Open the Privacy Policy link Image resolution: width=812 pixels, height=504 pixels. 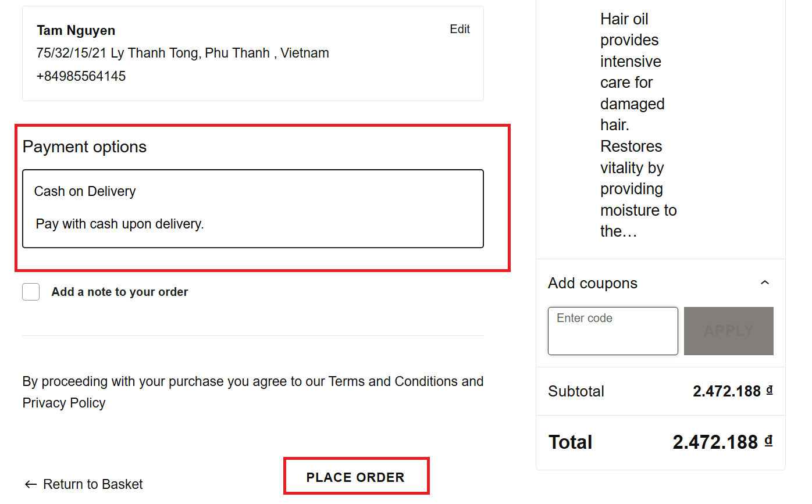pyautogui.click(x=64, y=403)
